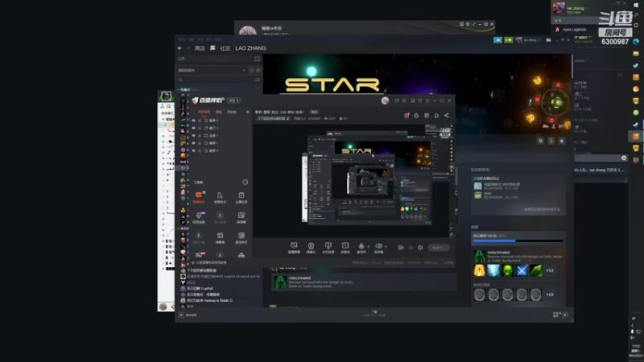
Task: Click the blue notification button in Steam header
Action: click(x=497, y=40)
